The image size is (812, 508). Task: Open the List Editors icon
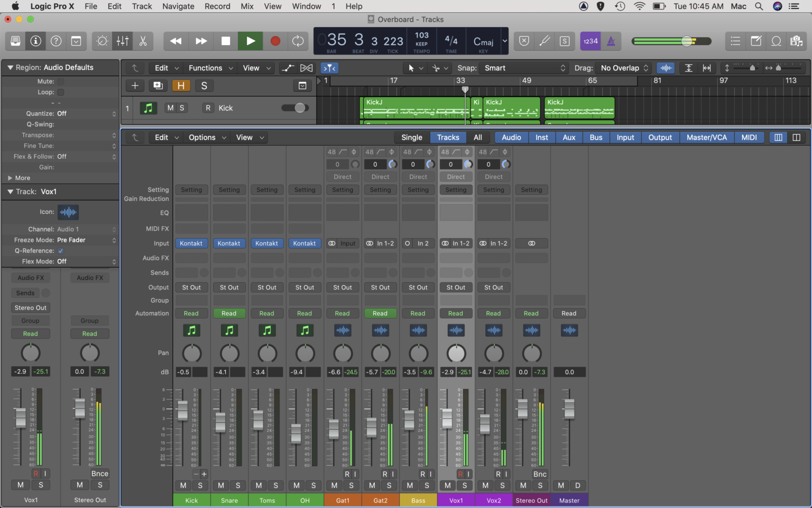pos(735,41)
